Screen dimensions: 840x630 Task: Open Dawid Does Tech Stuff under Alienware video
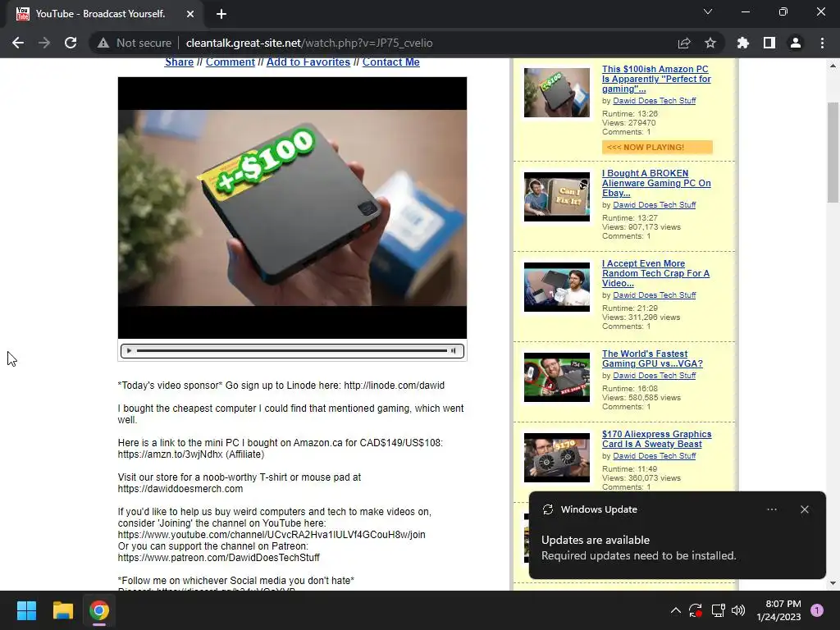point(654,204)
